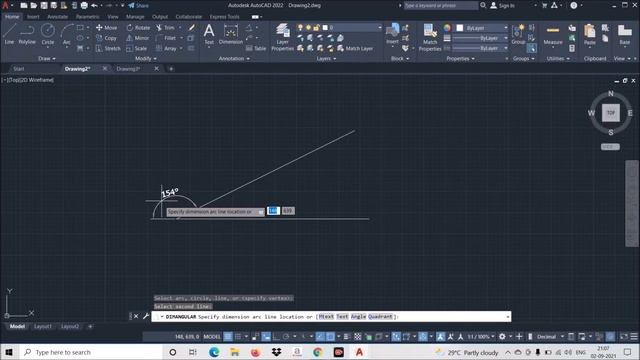Click the TOP face of ViewCube
Screen dimensions: 640x360
pyautogui.click(x=611, y=113)
